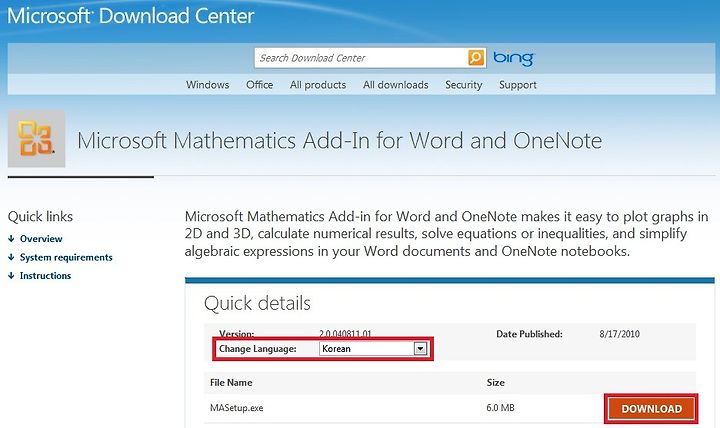Click arrow icon beside Instructions
Screen dimensions: 720x428
[x=11, y=276]
